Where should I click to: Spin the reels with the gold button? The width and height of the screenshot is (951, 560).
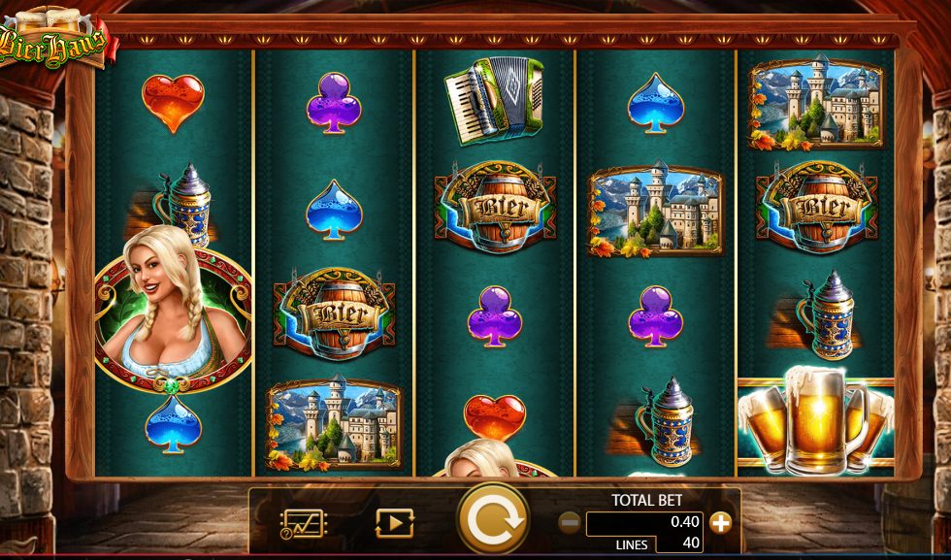(493, 520)
